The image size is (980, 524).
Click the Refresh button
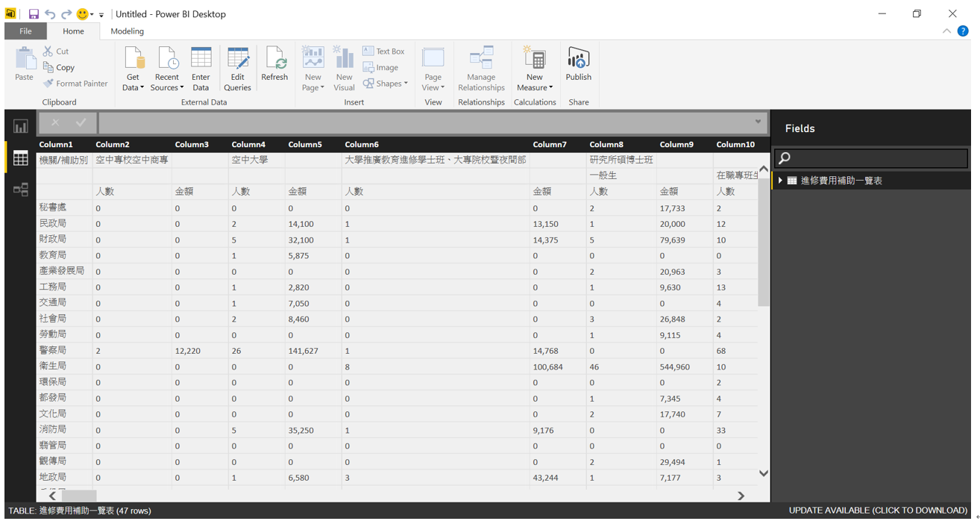[x=274, y=64]
